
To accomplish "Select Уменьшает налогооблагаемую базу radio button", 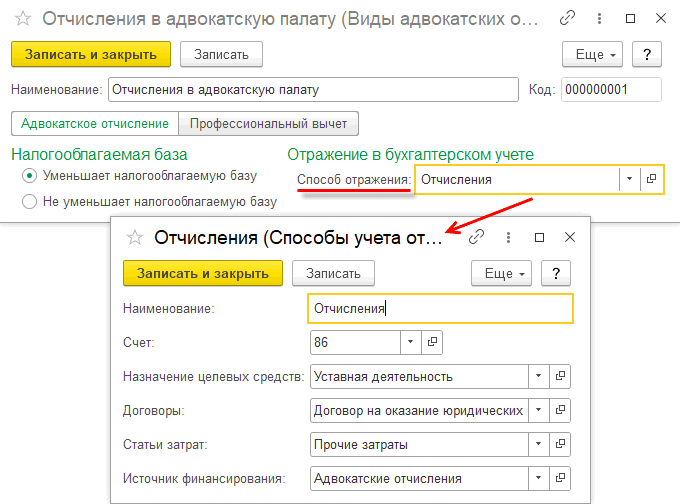I will (30, 175).
